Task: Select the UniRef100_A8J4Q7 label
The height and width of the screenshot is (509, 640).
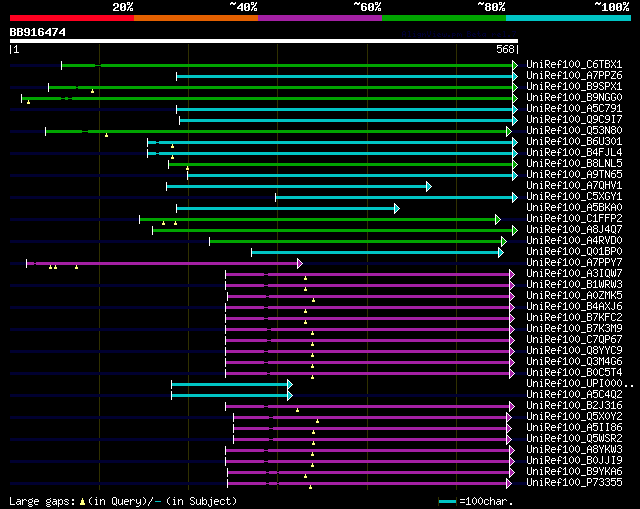Action: (x=574, y=230)
